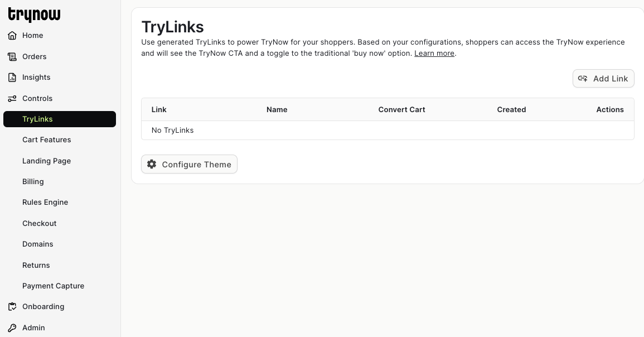Select the TryLinks sidebar entry
Viewport: 644px width, 337px height.
coord(60,119)
